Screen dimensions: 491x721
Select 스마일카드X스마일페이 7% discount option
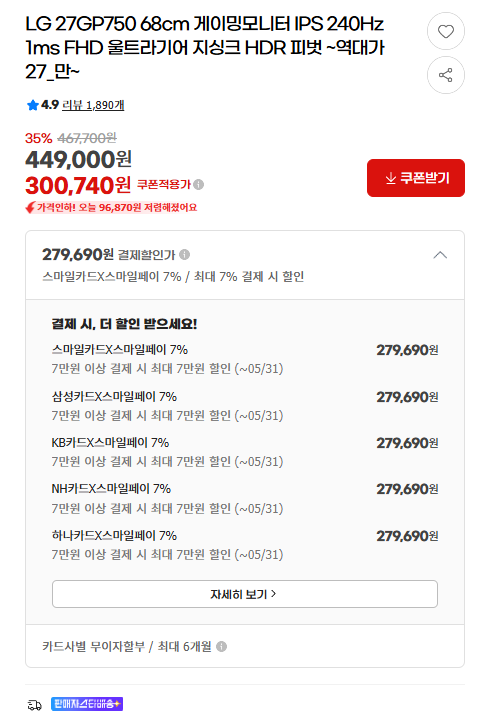[245, 359]
